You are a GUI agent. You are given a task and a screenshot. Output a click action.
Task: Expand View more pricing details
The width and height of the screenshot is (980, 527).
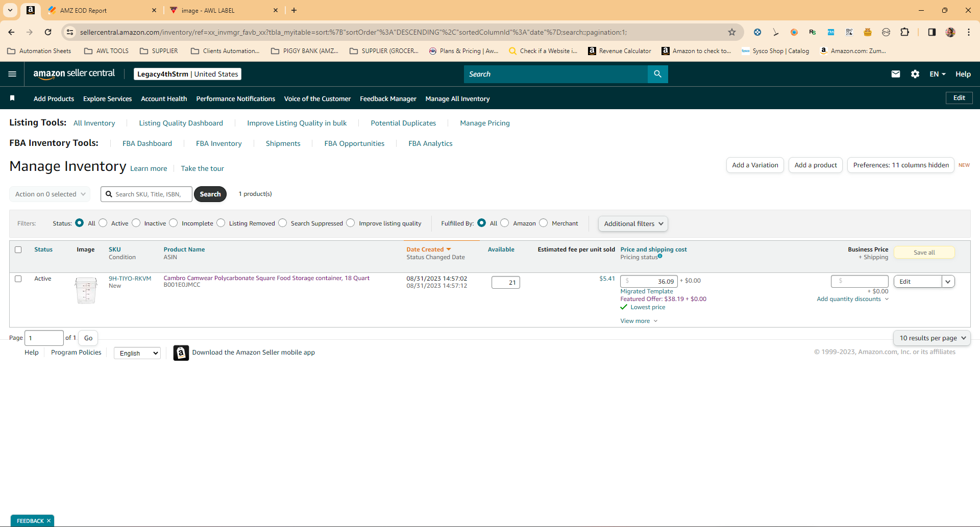pyautogui.click(x=639, y=321)
